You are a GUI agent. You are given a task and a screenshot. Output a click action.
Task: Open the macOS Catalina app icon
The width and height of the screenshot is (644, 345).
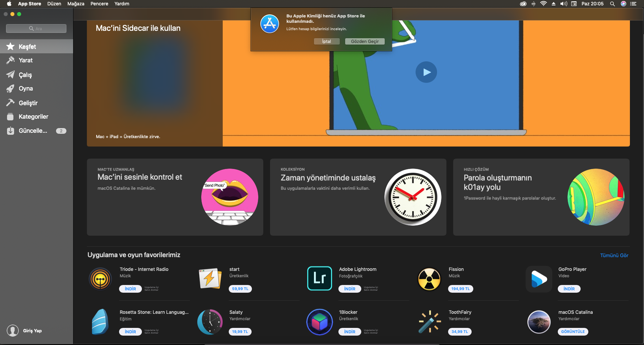point(539,322)
